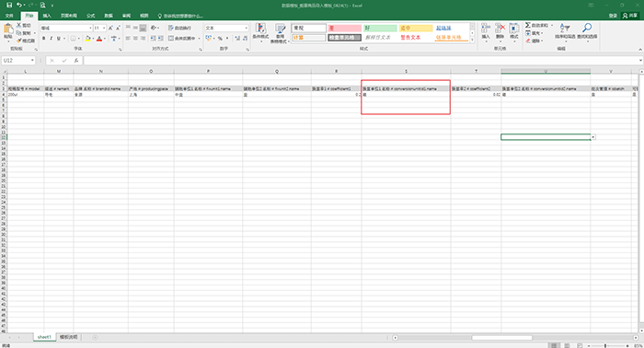Copy the selection using the Copy icon

pyautogui.click(x=24, y=33)
